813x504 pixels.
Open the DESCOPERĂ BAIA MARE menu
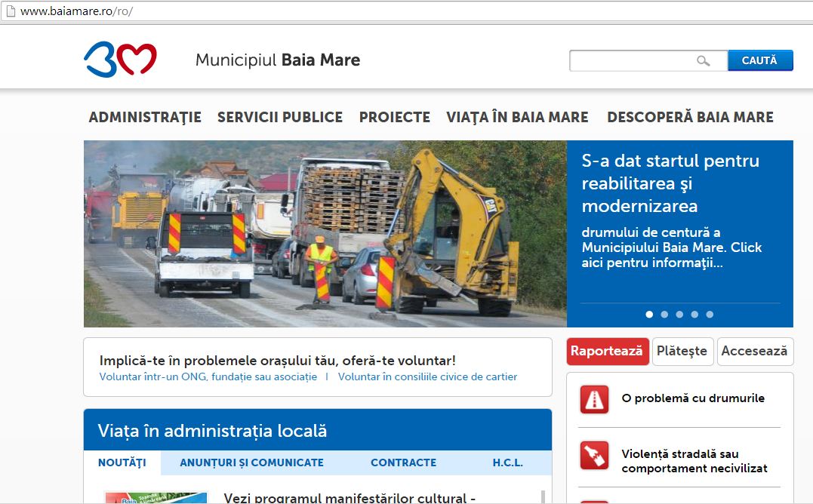[x=690, y=117]
